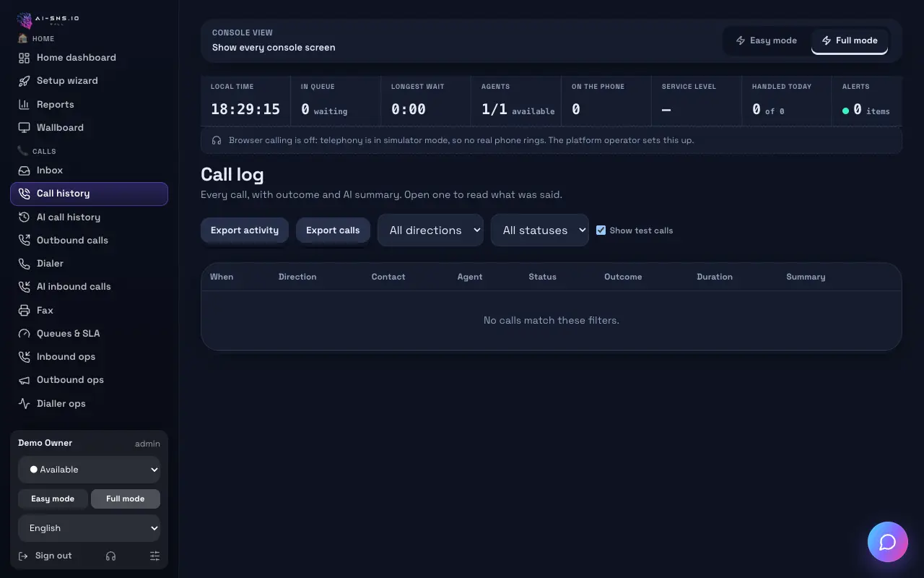Click the Reports bar chart icon
Image resolution: width=924 pixels, height=578 pixels.
(24, 104)
